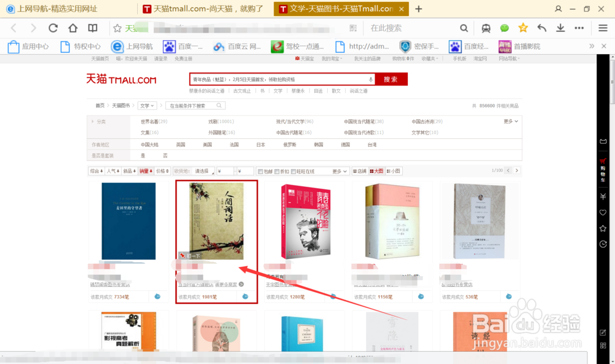Tick the 包邮 free shipping checkbox
615x364 pixels.
(x=260, y=172)
